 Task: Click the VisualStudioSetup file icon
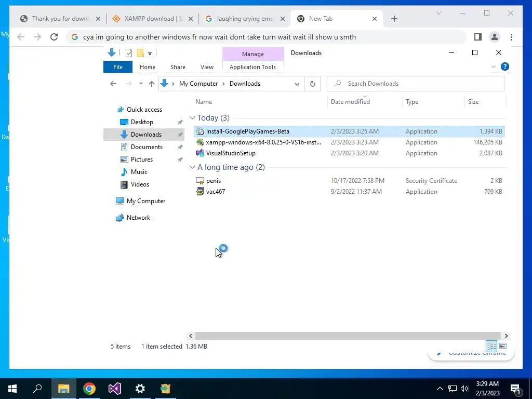[200, 153]
